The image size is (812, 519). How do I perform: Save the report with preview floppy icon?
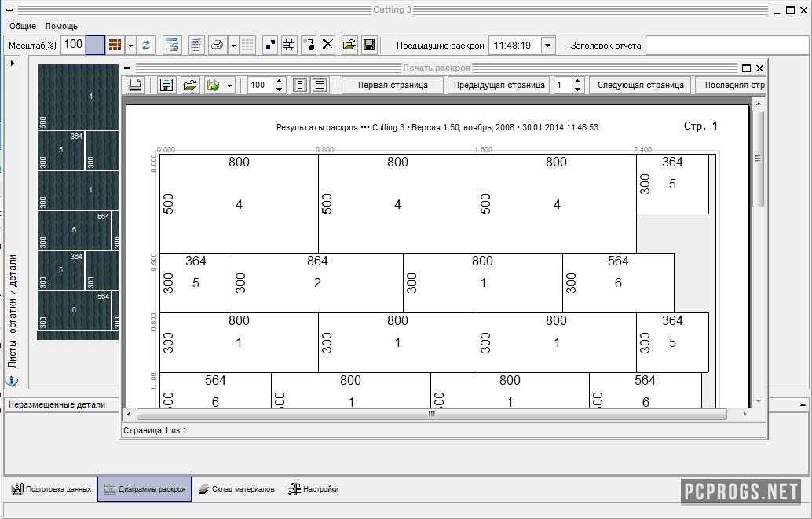pyautogui.click(x=166, y=85)
